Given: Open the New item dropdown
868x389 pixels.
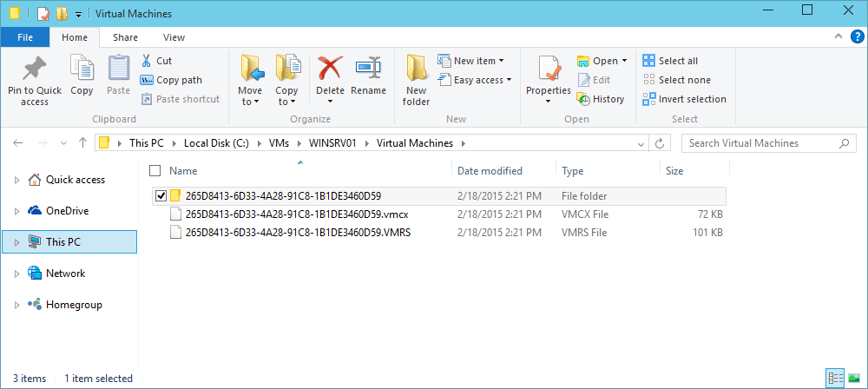Looking at the screenshot, I should pyautogui.click(x=471, y=61).
